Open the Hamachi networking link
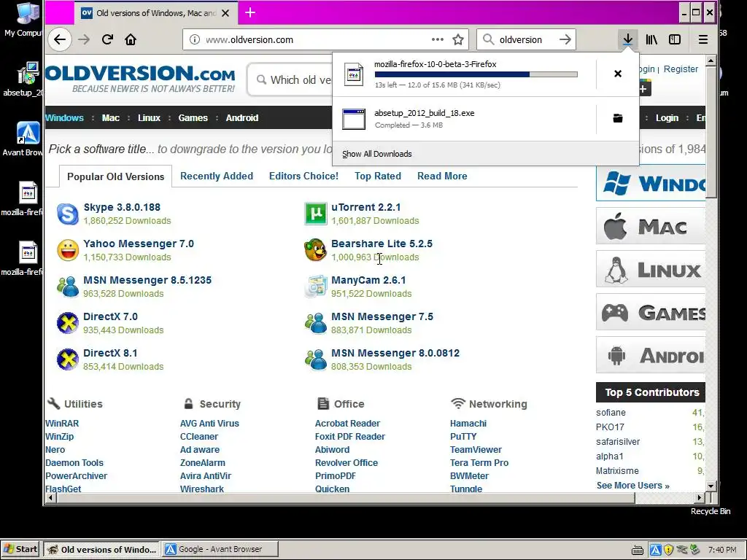Viewport: 747px width, 560px height. coord(468,424)
